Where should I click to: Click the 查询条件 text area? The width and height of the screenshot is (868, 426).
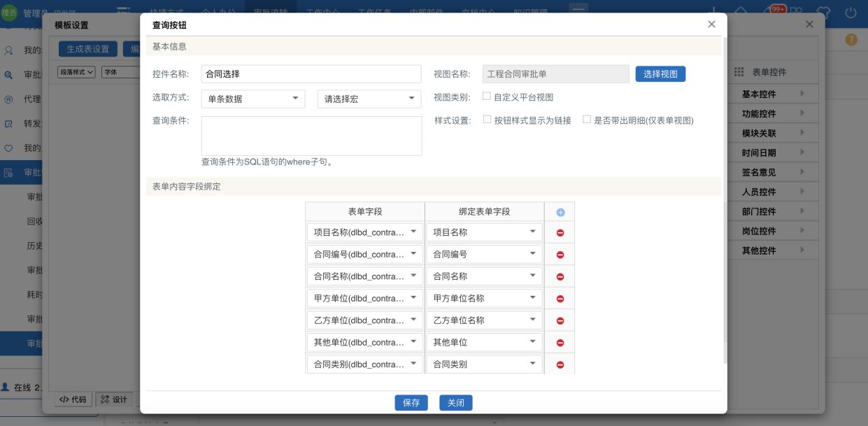[311, 136]
